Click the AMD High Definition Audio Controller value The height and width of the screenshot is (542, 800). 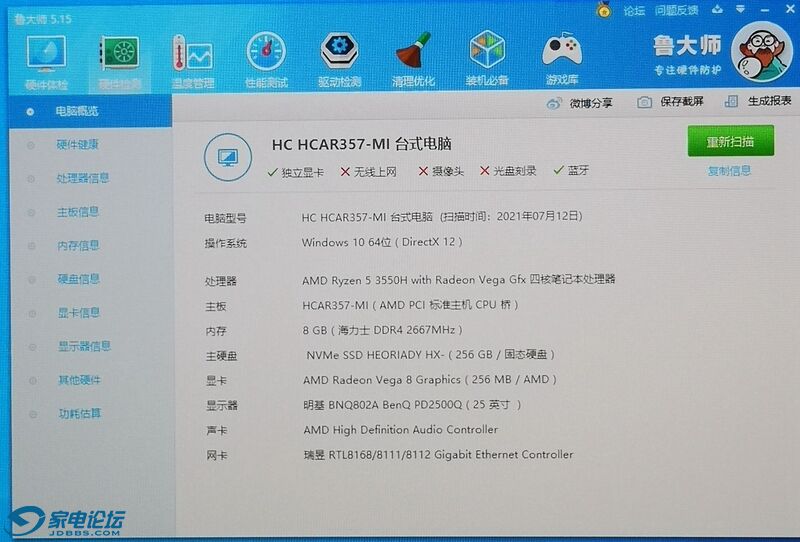click(401, 430)
